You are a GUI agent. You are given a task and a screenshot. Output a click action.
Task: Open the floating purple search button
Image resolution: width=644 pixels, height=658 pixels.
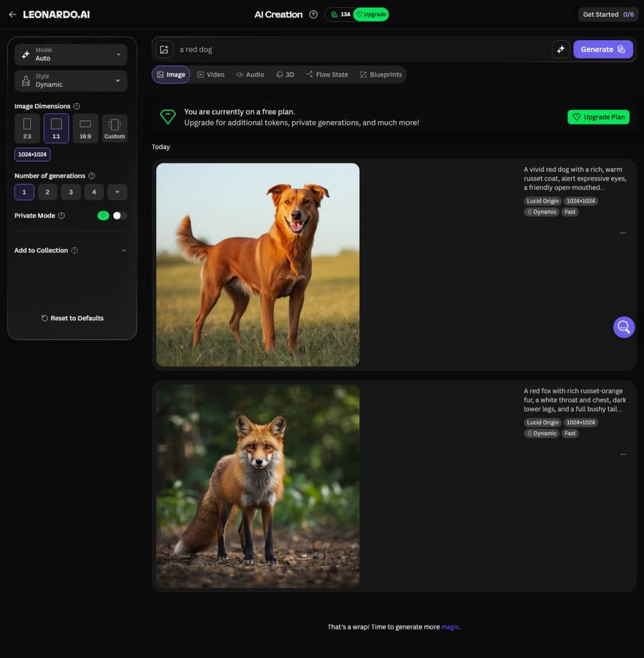623,327
